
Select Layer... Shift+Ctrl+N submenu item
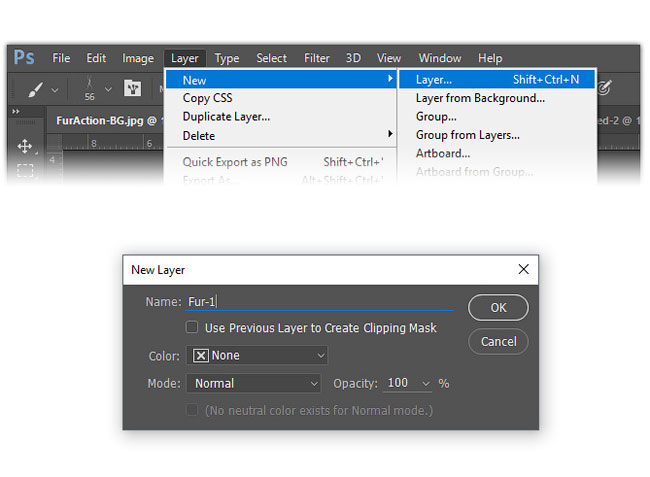[x=497, y=79]
